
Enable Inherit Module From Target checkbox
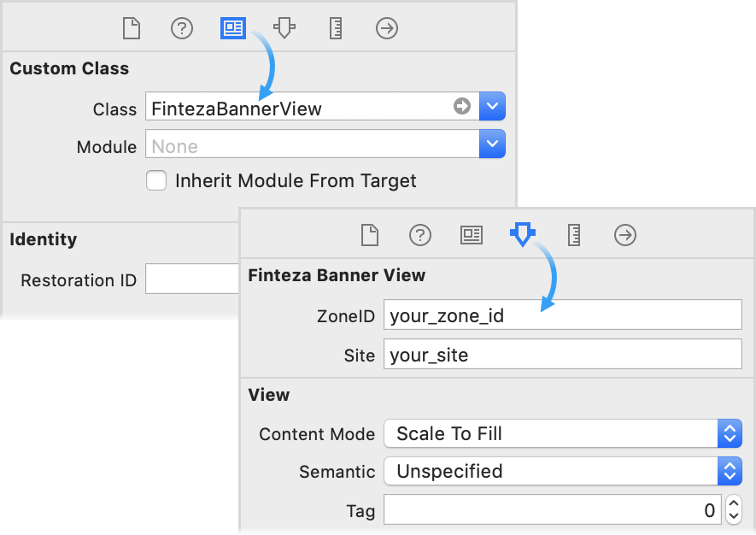[156, 180]
